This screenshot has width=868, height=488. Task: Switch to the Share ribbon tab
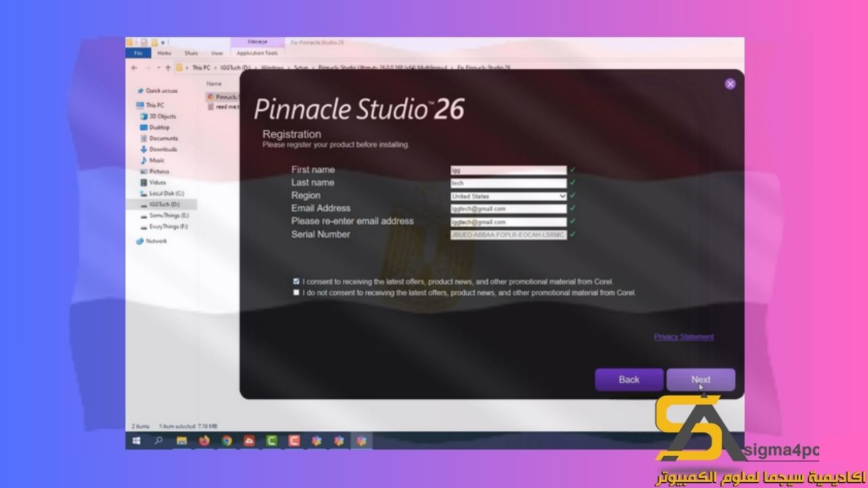tap(191, 53)
